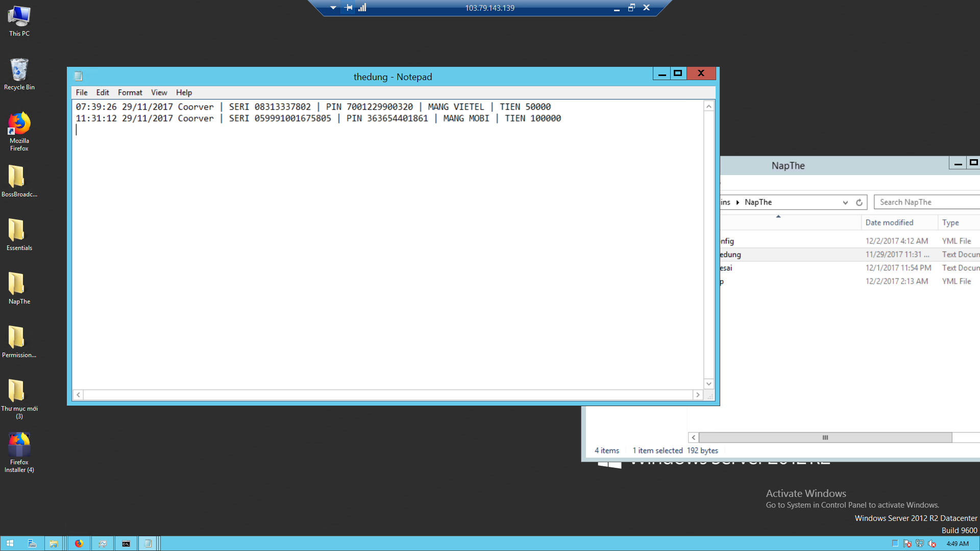Open the Notepad File menu
980x551 pixels.
click(82, 92)
